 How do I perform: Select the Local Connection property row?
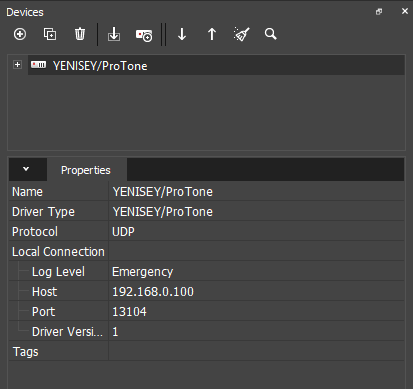click(x=206, y=252)
